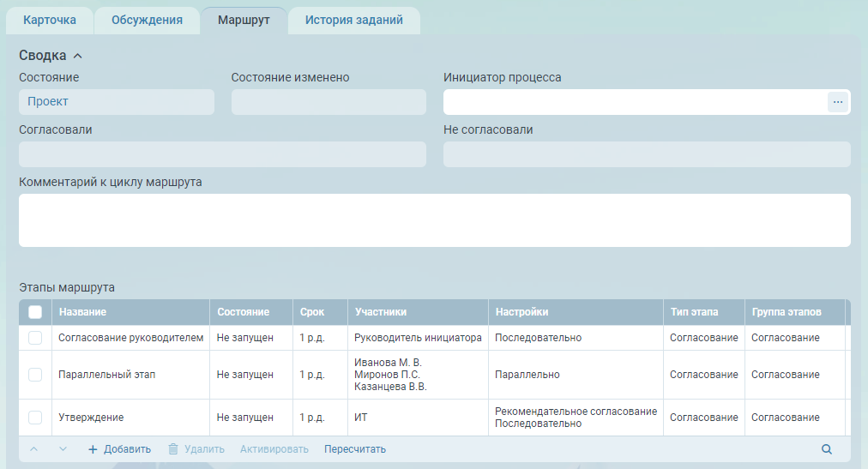Click the trash icon to delete stage
The image size is (868, 469).
tap(173, 449)
